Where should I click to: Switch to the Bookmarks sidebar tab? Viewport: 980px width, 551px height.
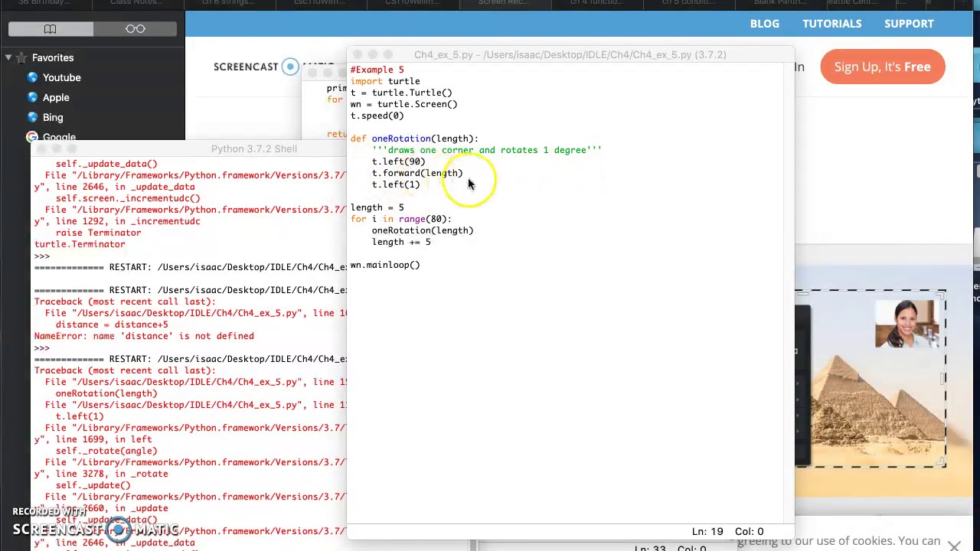(51, 29)
